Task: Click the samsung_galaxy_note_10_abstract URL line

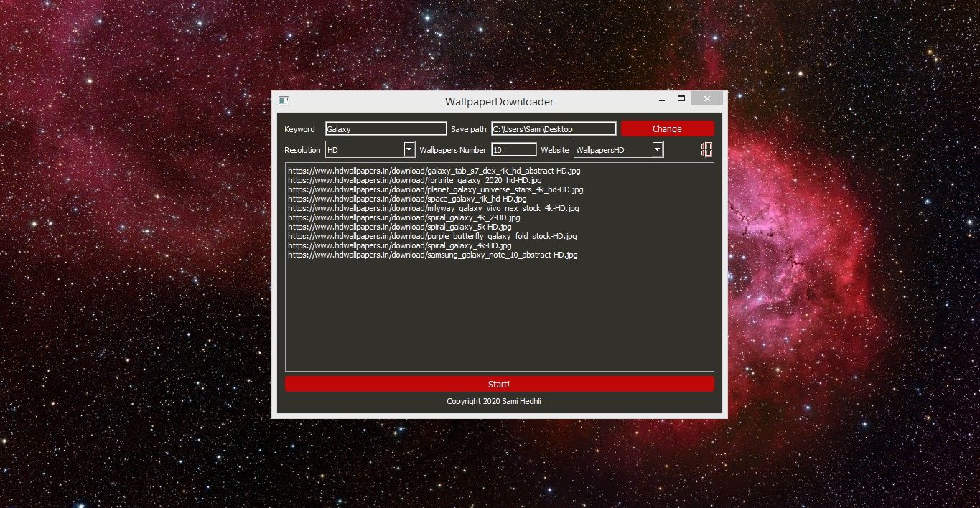Action: tap(432, 255)
